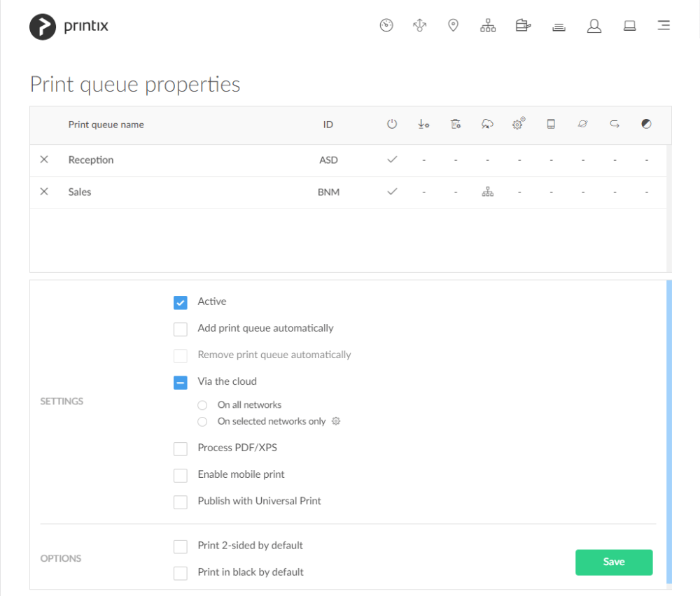Open the print queues icon in header
700x596 pixels.
[559, 27]
